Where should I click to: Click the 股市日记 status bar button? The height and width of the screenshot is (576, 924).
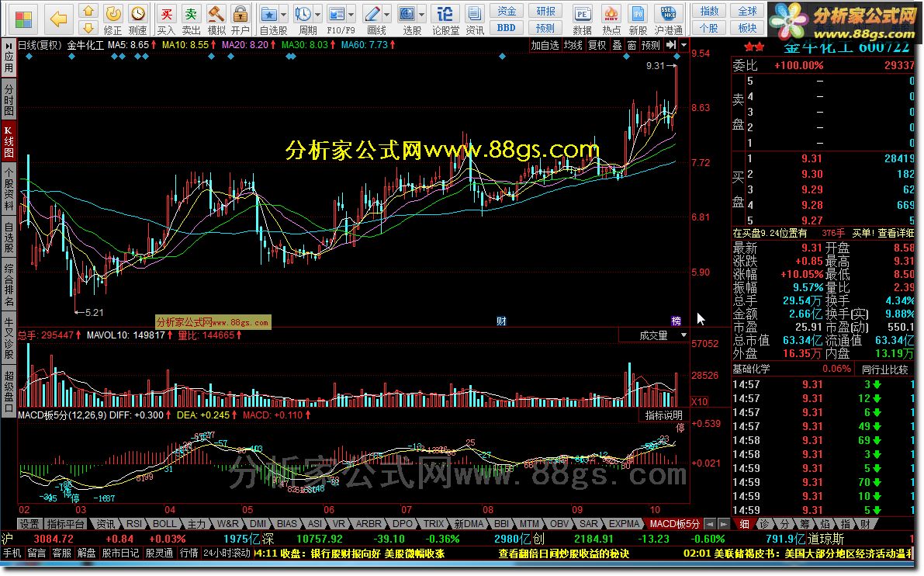(x=120, y=553)
